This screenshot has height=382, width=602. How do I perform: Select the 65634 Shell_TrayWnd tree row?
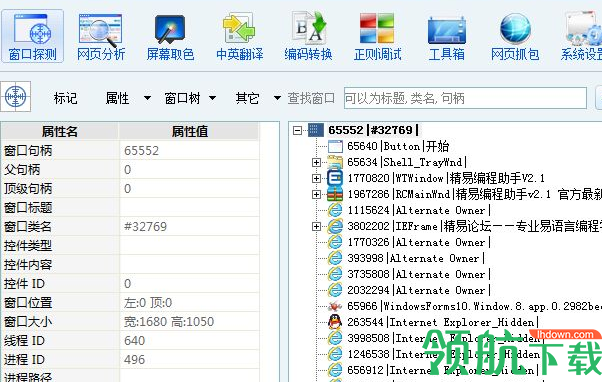tap(407, 162)
